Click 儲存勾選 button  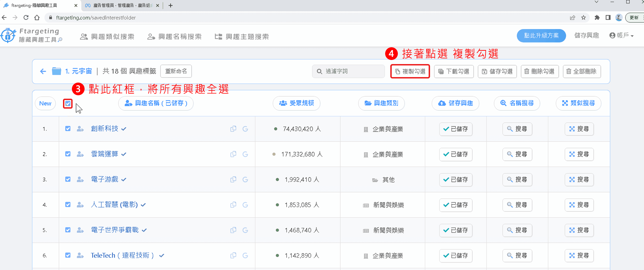point(497,71)
